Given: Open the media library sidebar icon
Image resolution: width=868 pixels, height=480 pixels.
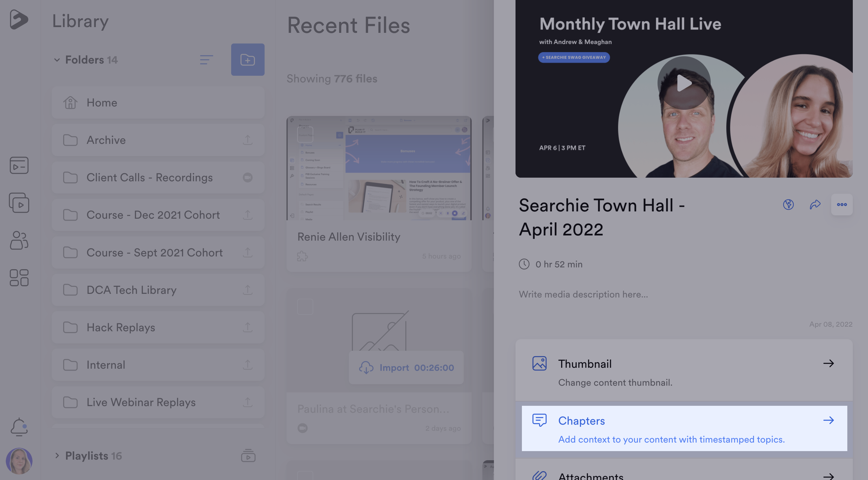Looking at the screenshot, I should coord(19,165).
